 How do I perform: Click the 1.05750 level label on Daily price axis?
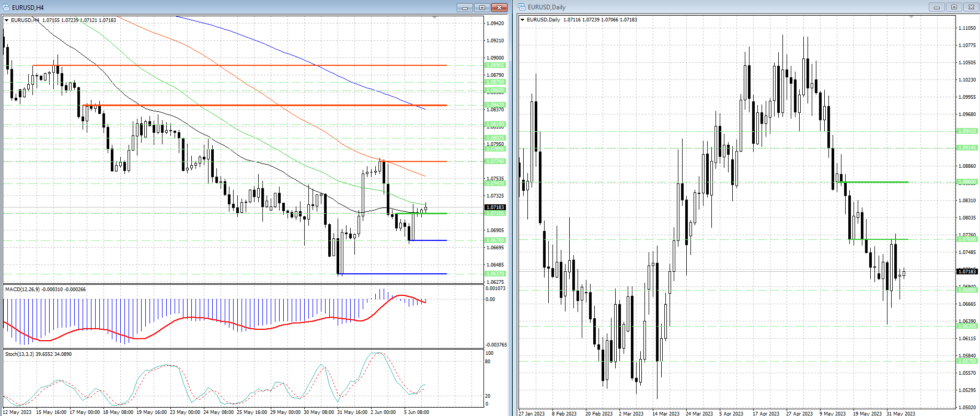[x=967, y=361]
